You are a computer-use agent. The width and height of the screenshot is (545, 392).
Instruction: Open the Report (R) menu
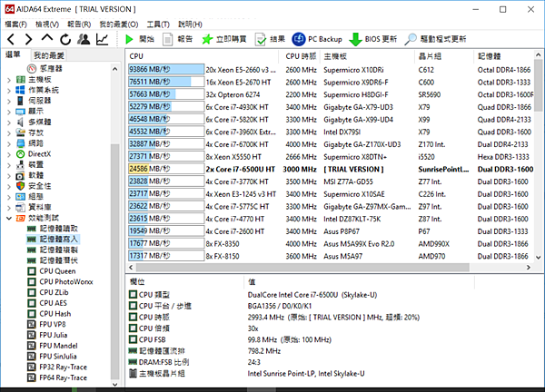(x=79, y=24)
